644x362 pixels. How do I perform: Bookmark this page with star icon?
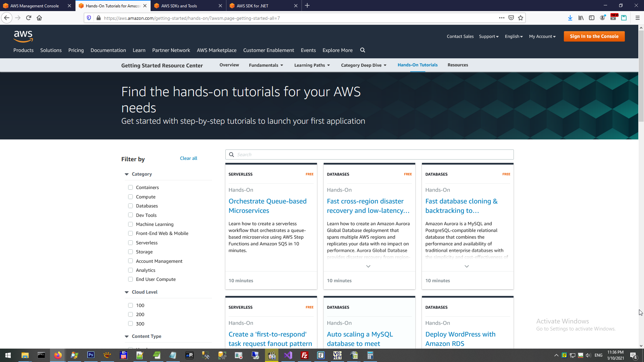pyautogui.click(x=521, y=18)
